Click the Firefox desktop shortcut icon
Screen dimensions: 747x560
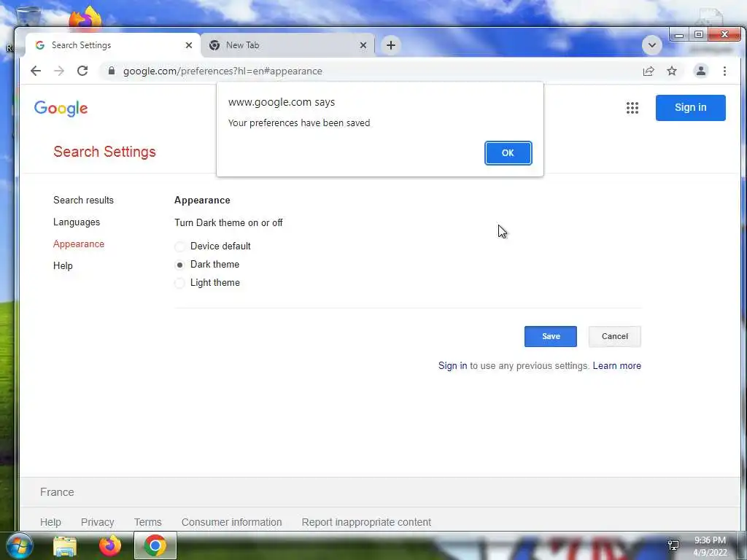point(85,17)
